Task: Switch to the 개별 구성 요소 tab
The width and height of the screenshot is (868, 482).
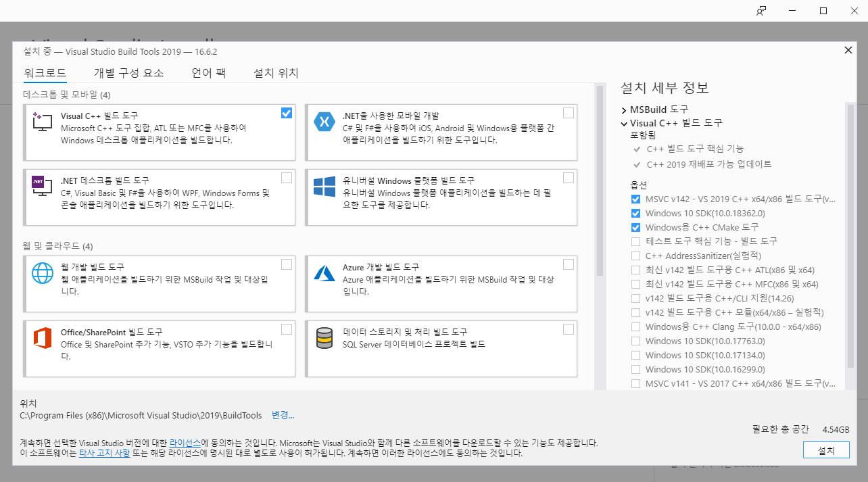Action: (x=128, y=73)
